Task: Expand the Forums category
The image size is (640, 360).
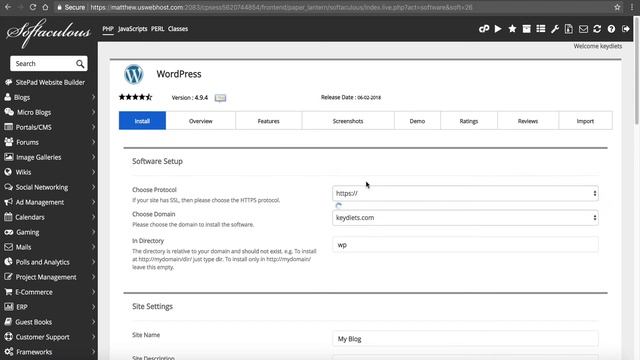Action: pyautogui.click(x=93, y=142)
